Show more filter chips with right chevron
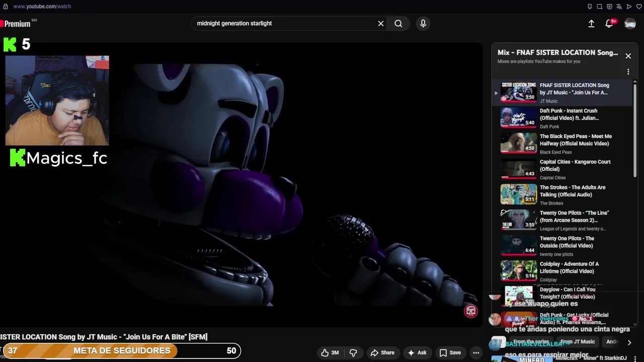 pos(629,342)
